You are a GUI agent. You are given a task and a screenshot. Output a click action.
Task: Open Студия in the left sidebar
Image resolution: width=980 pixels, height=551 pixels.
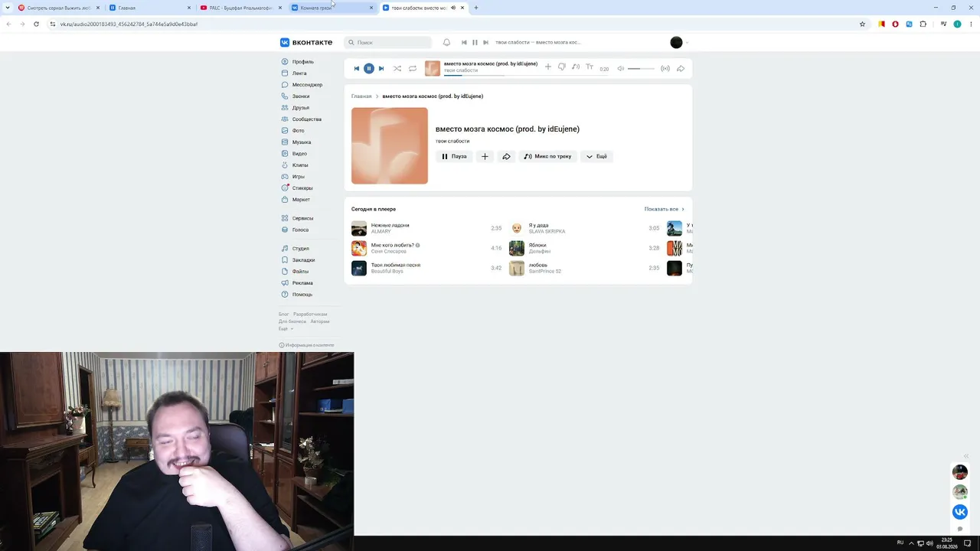tap(300, 249)
